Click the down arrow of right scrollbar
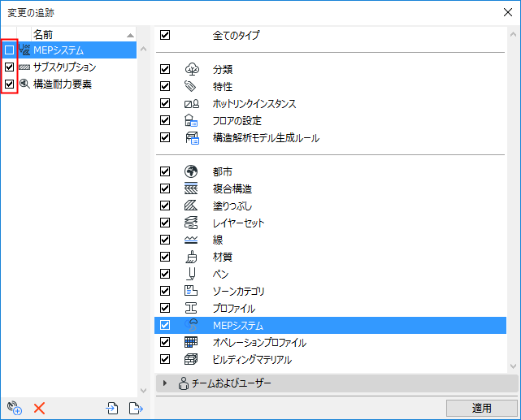This screenshot has width=521, height=420. click(x=513, y=366)
